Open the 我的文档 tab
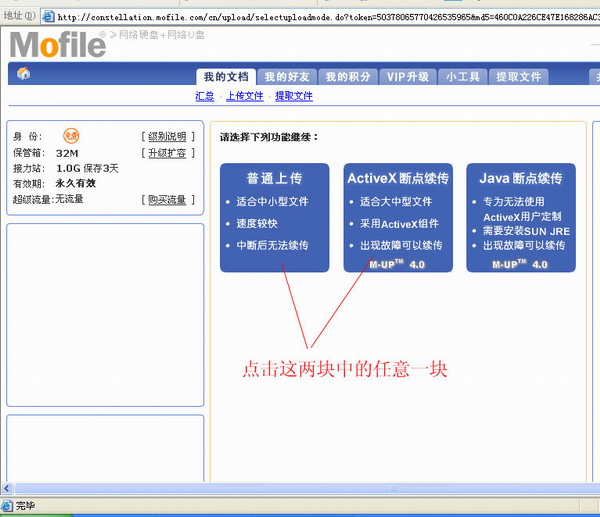The height and width of the screenshot is (517, 600). click(226, 77)
